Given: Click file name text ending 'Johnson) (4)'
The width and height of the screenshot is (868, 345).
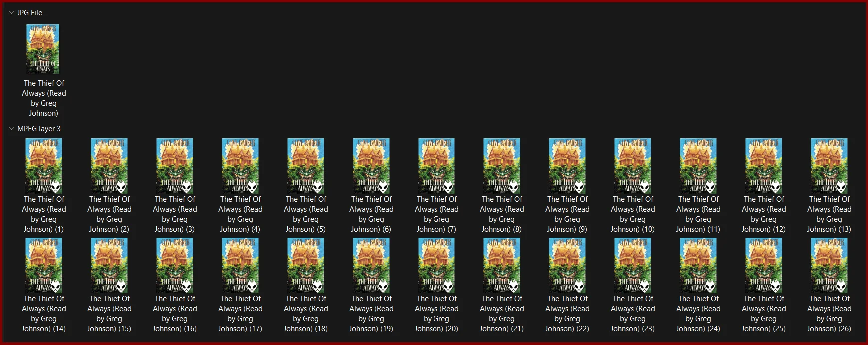Looking at the screenshot, I should (x=240, y=214).
